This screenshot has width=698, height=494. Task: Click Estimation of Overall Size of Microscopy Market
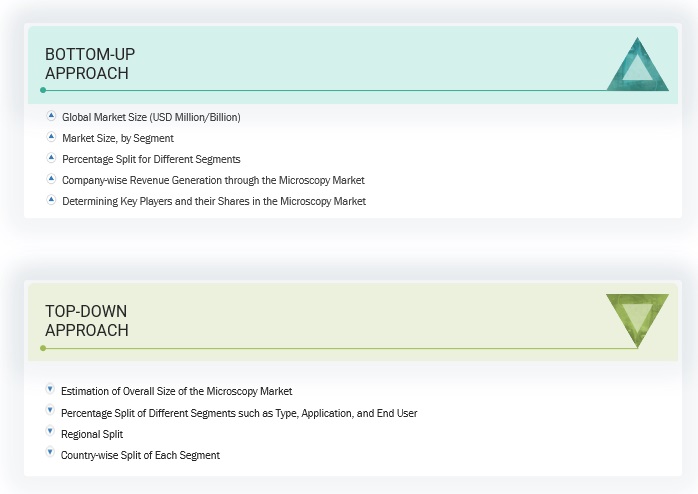[x=176, y=391]
